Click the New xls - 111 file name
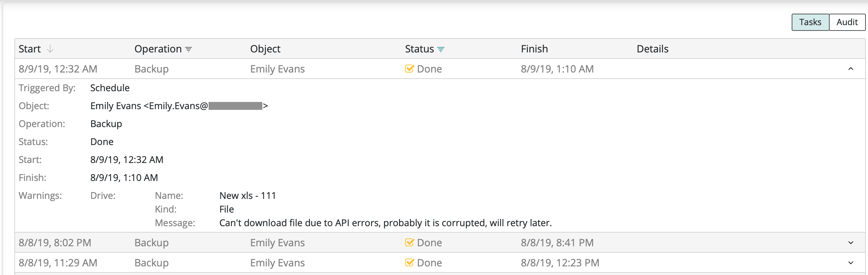The image size is (868, 275). tap(248, 196)
